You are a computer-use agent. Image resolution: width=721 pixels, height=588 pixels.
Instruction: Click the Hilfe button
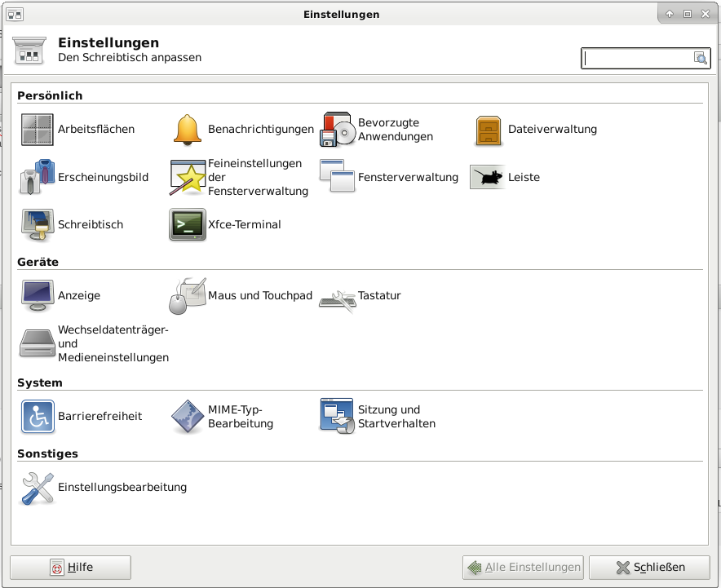pos(70,568)
